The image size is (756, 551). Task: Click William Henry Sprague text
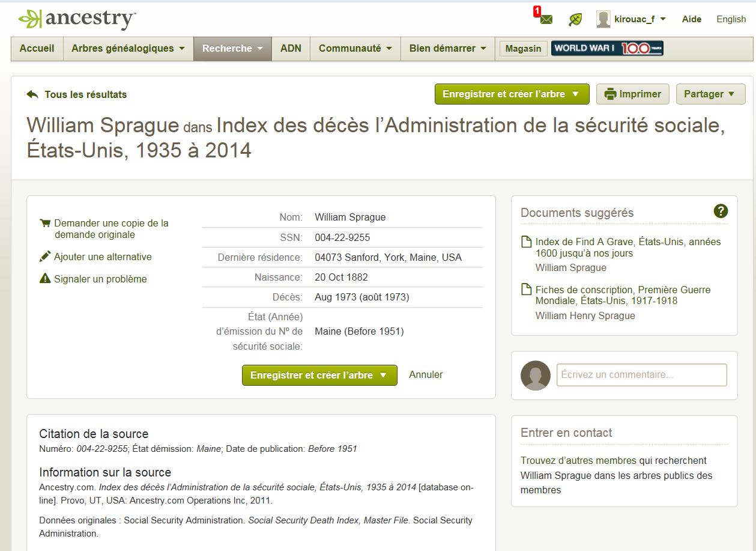coord(585,316)
